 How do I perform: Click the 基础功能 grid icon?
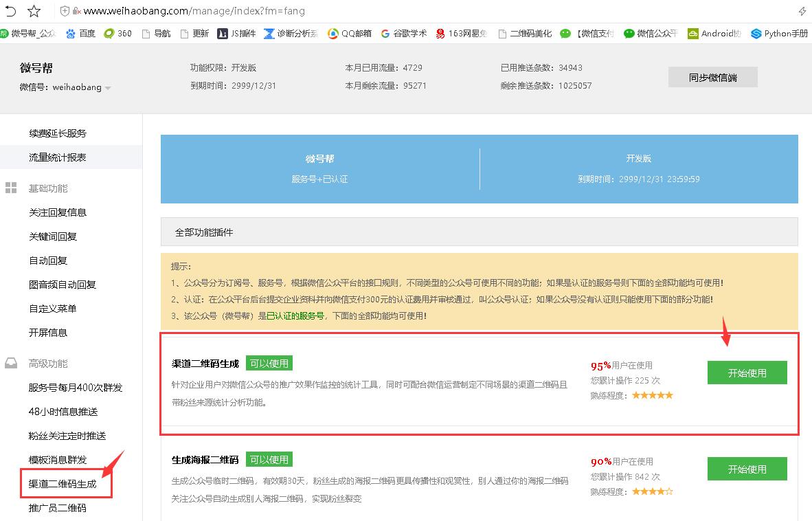tap(11, 188)
